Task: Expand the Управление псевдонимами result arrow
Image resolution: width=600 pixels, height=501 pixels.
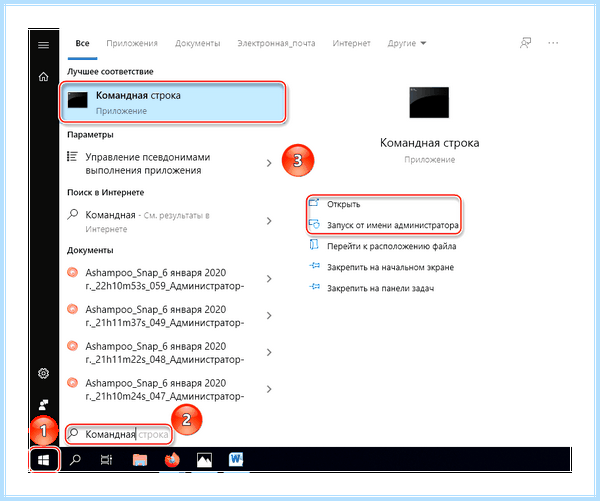Action: pos(269,163)
